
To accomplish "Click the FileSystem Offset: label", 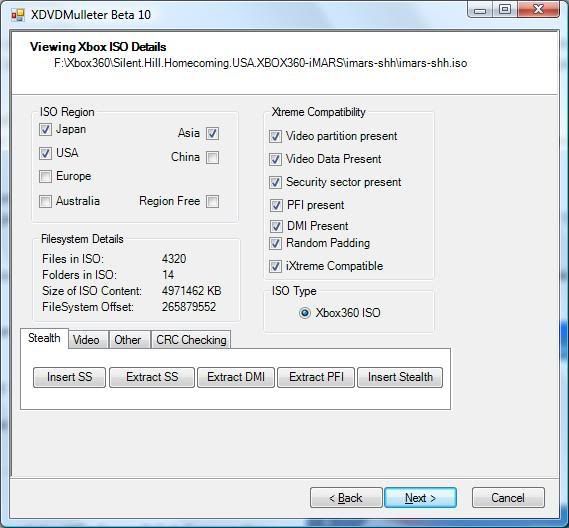I will point(88,307).
